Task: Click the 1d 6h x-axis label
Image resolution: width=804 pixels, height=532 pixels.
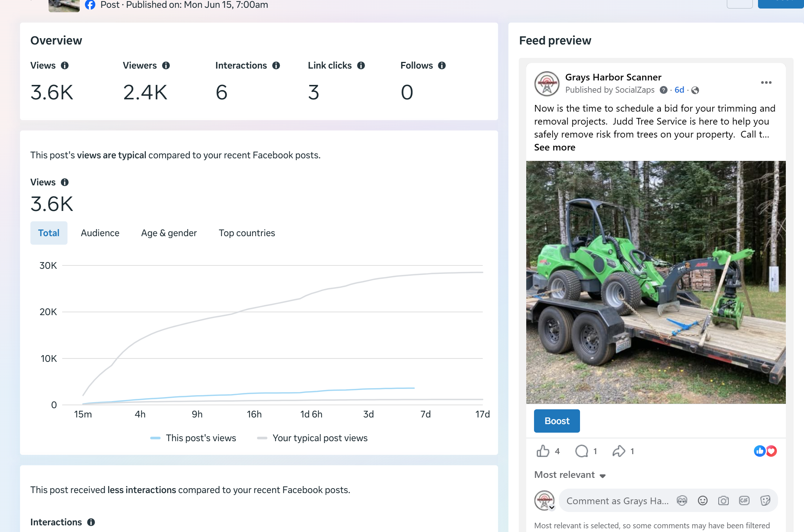Action: [311, 414]
